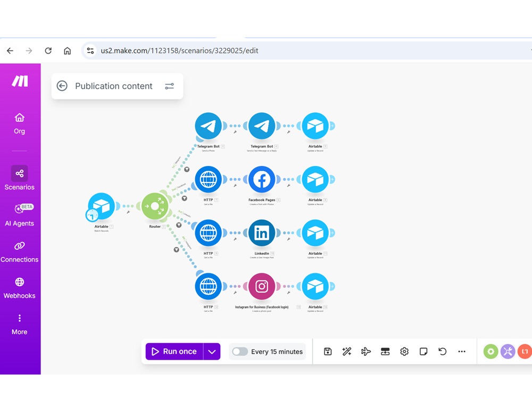Open the filter on the 4th Instagram route
Image resolution: width=532 pixels, height=399 pixels.
tap(177, 250)
